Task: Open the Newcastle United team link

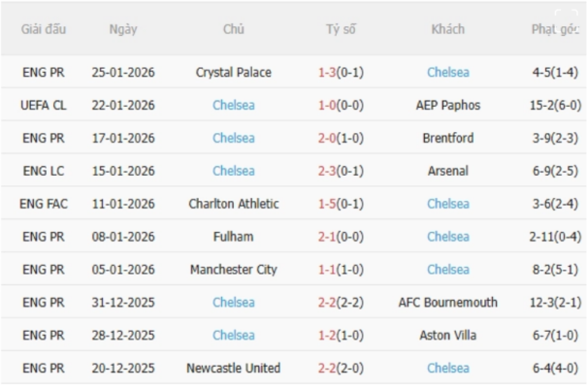Action: [x=233, y=369]
